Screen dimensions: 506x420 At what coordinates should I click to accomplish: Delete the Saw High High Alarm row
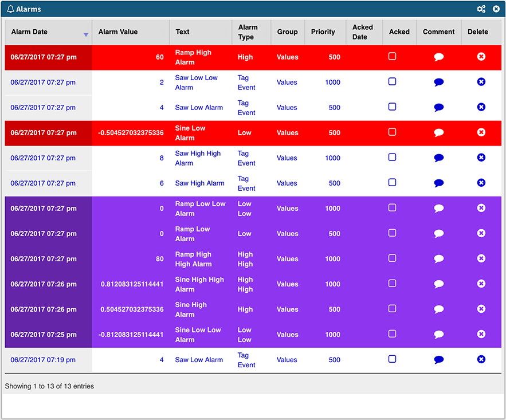(x=481, y=158)
